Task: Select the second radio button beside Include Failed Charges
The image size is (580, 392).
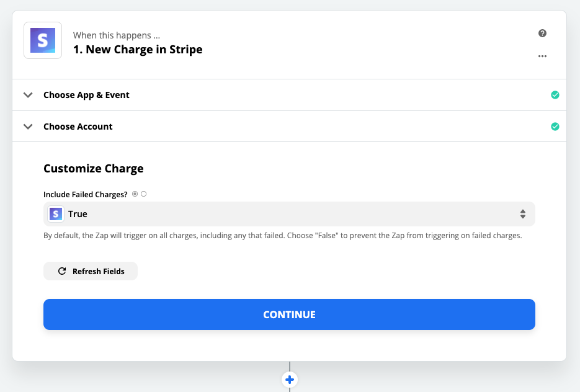Action: [x=143, y=194]
